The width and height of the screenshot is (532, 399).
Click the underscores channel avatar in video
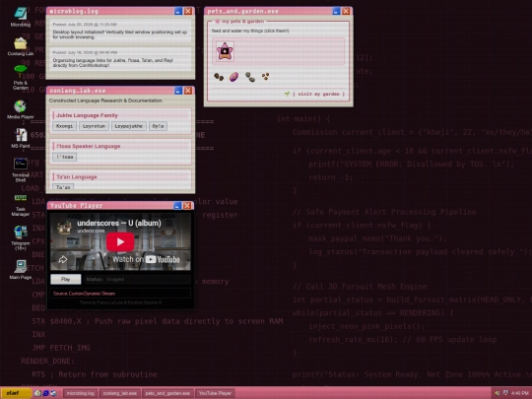[x=64, y=227]
